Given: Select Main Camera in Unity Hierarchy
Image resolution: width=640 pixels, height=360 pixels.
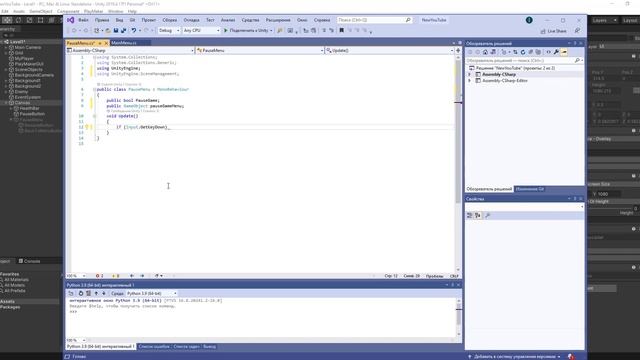Looking at the screenshot, I should point(28,47).
